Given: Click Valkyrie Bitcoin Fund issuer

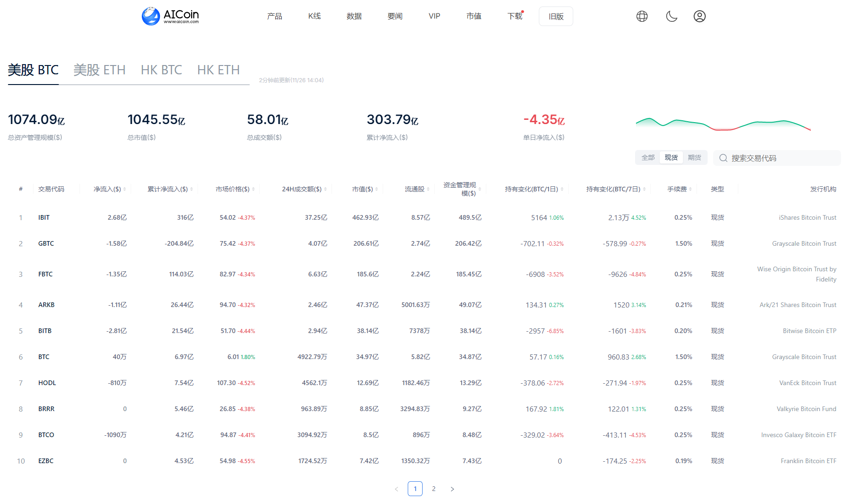Looking at the screenshot, I should (x=806, y=409).
